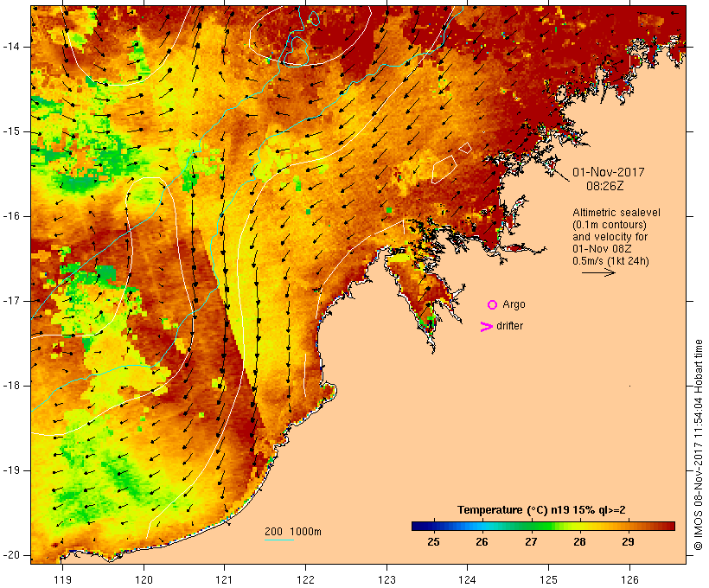
Task: Click the latitude label -17
Action: click(x=11, y=301)
